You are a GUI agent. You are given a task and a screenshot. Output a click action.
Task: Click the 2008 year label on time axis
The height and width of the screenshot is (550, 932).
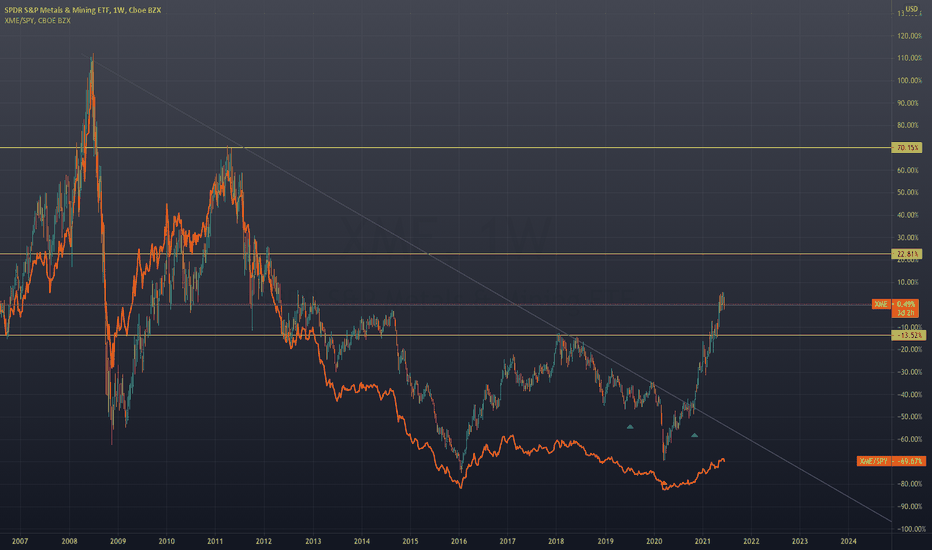point(70,541)
